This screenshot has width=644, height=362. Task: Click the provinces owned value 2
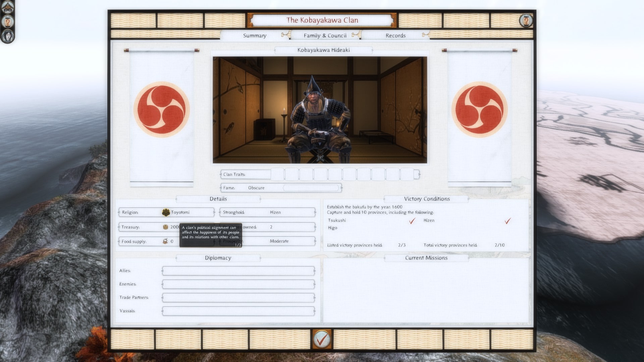[271, 227]
